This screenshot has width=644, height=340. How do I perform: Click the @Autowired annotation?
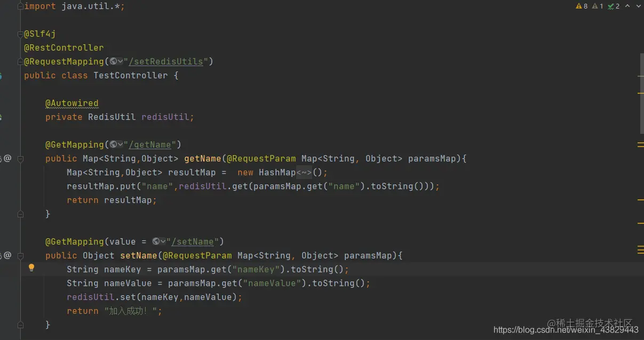tap(72, 103)
